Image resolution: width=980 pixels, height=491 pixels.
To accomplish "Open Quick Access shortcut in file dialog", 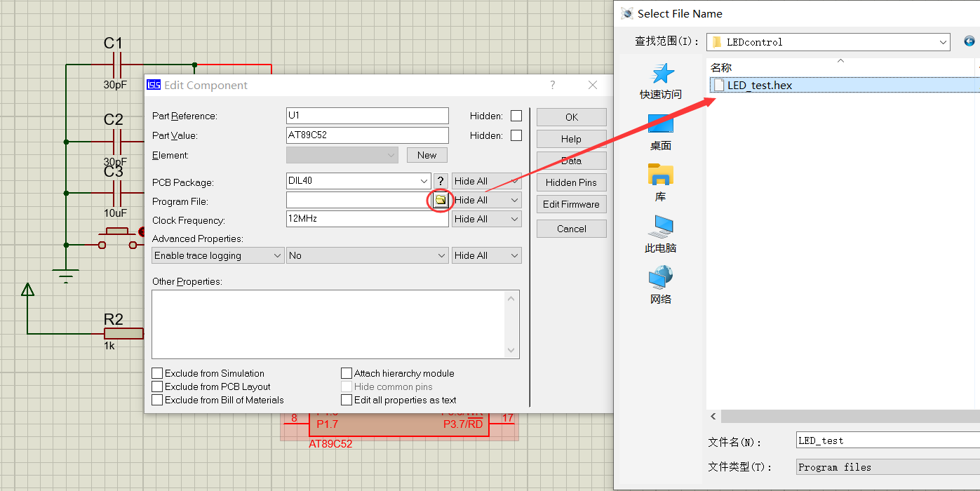I will click(660, 81).
